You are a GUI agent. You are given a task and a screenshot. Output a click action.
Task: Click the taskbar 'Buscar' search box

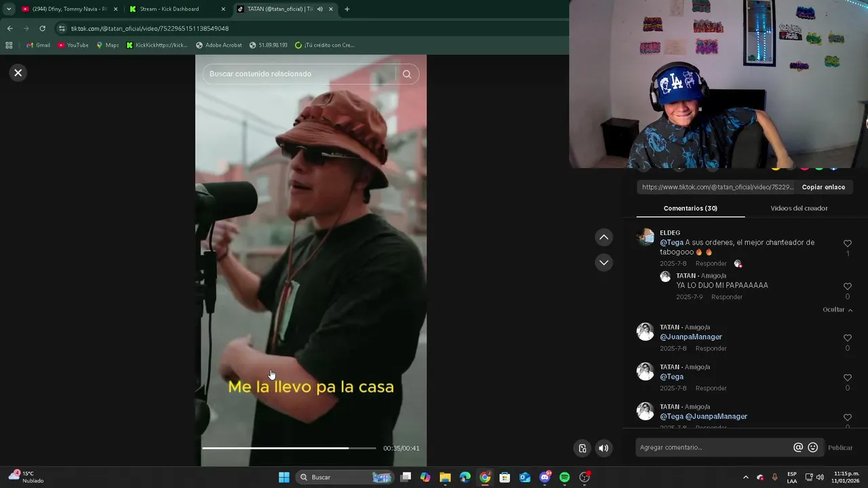point(345,477)
